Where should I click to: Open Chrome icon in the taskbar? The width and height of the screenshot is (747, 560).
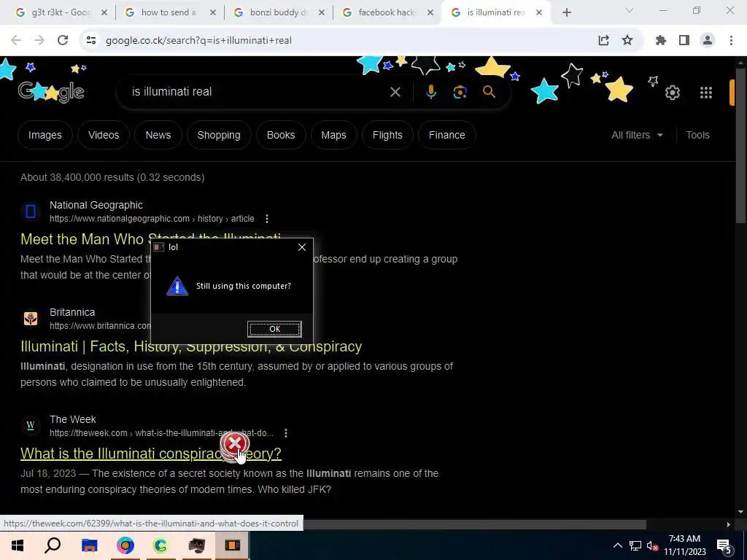(x=125, y=545)
